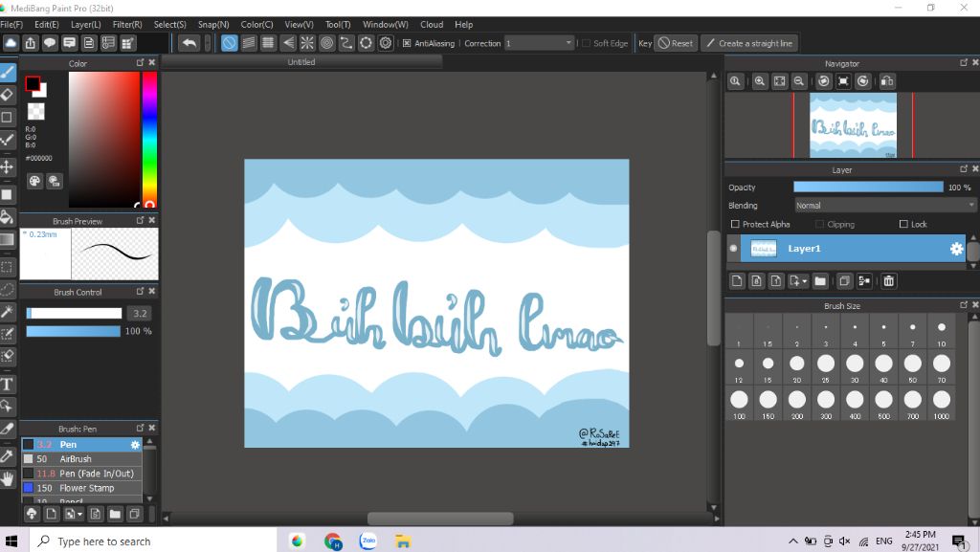Screen dimensions: 980x552
Task: Click the Reset button
Action: (676, 43)
